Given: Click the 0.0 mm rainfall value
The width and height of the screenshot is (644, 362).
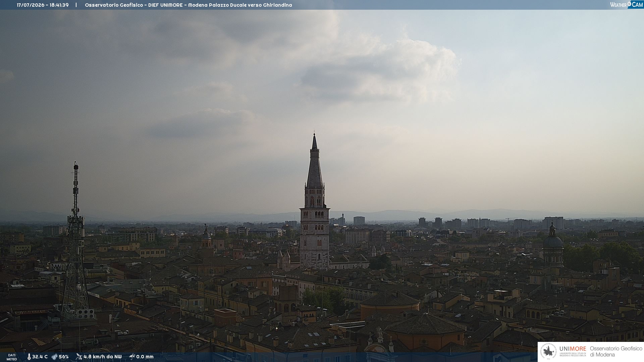Looking at the screenshot, I should (145, 357).
